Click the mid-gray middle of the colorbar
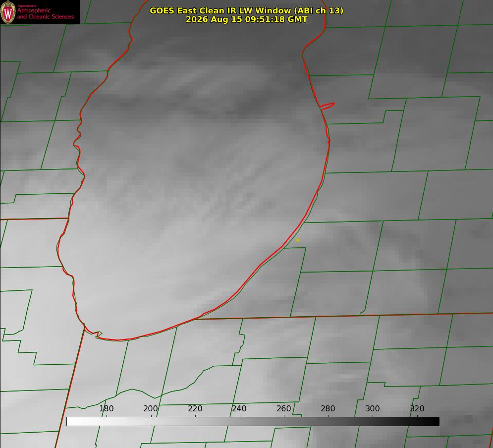 tap(253, 422)
